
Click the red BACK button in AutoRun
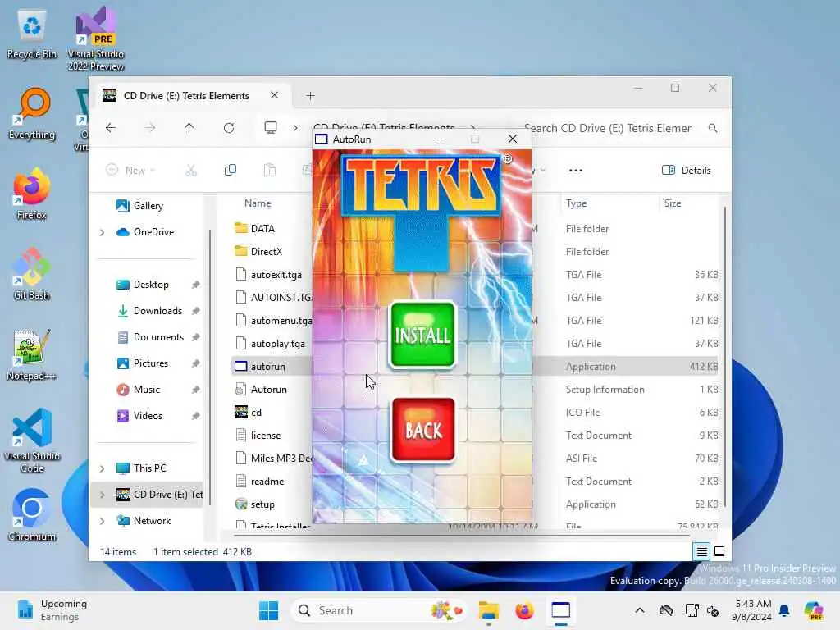tap(423, 430)
